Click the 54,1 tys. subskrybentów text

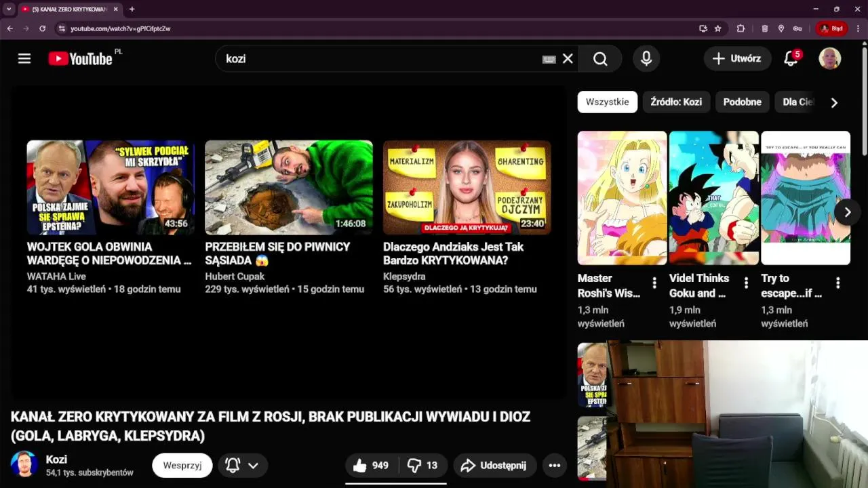click(90, 472)
